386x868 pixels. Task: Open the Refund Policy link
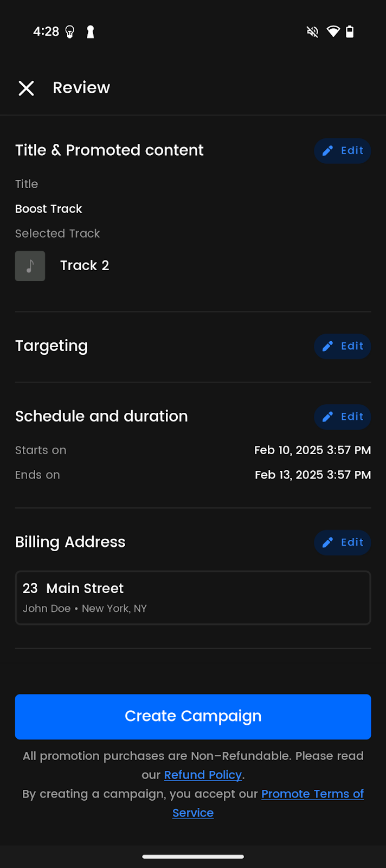pyautogui.click(x=203, y=775)
